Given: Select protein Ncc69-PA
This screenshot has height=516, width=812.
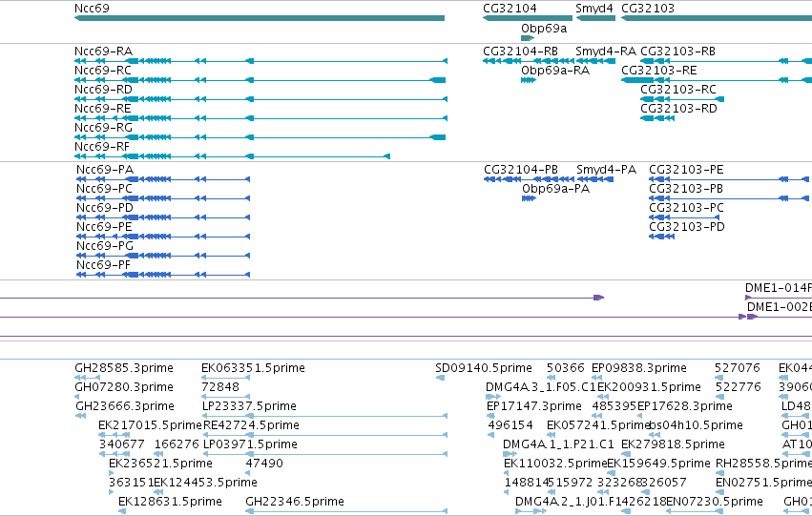Looking at the screenshot, I should click(163, 179).
